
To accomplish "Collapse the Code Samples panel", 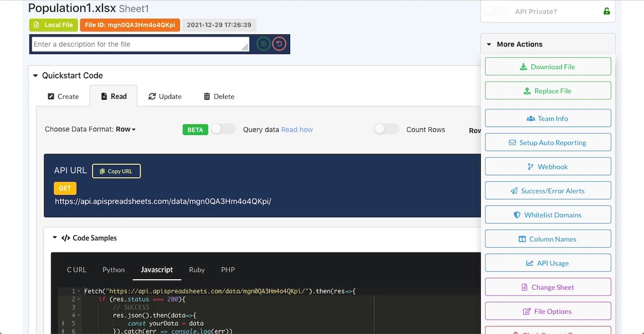I will point(54,237).
